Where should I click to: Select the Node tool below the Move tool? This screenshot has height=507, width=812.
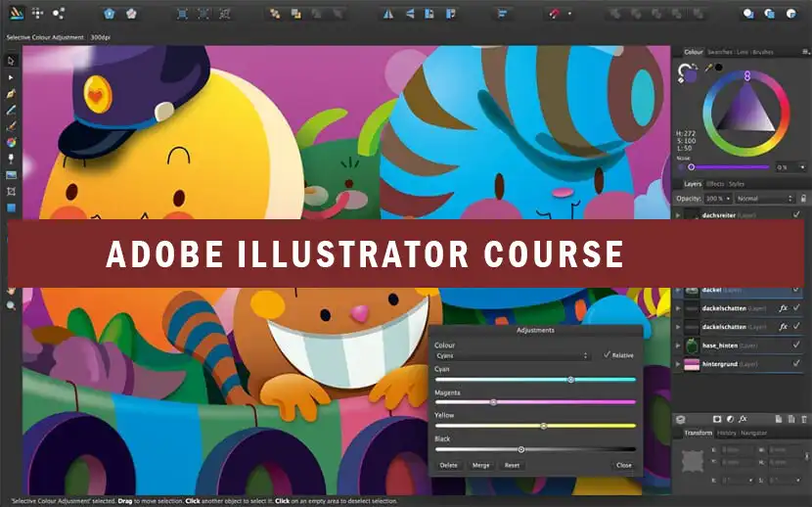pos(11,77)
